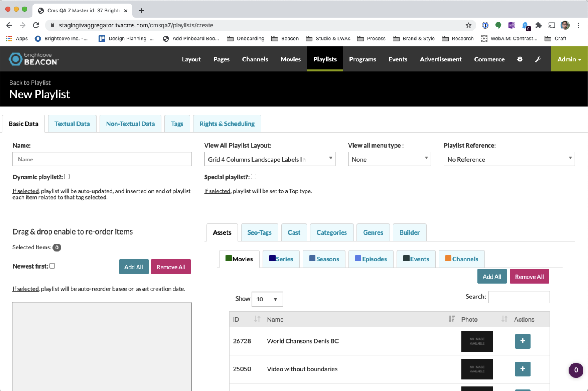Click the wrench tools icon in navbar
The height and width of the screenshot is (391, 588).
coord(538,59)
